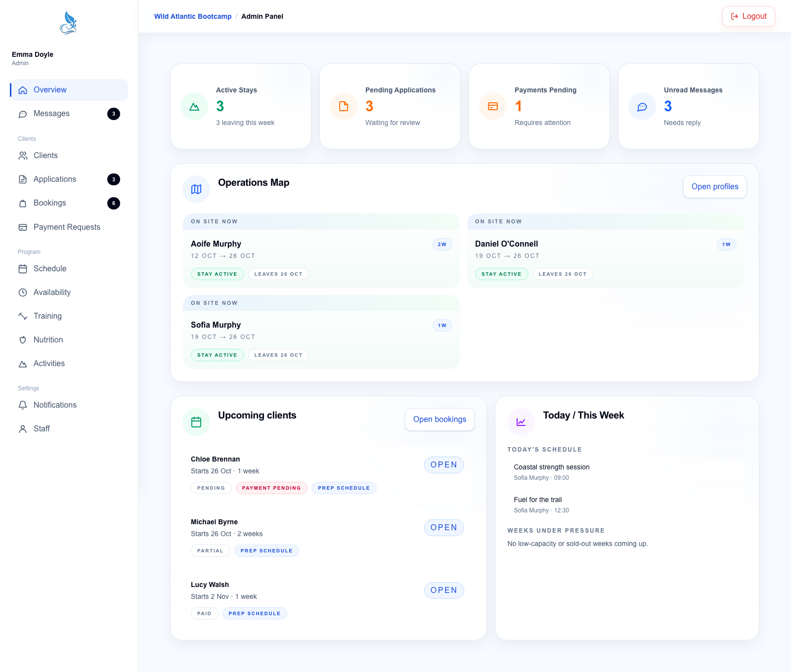Log out with the Logout button
Image resolution: width=791 pixels, height=672 pixels.
[748, 16]
